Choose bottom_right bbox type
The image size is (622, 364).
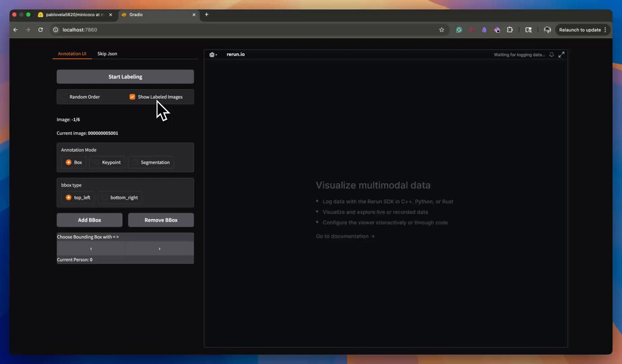120,197
